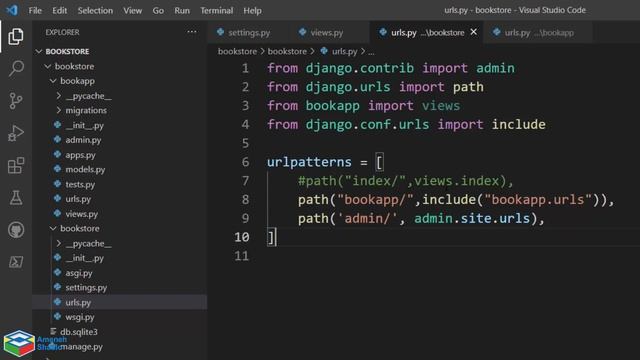The image size is (640, 360).
Task: Click Python icon in breadcrumb urls.py
Action: coord(324,51)
